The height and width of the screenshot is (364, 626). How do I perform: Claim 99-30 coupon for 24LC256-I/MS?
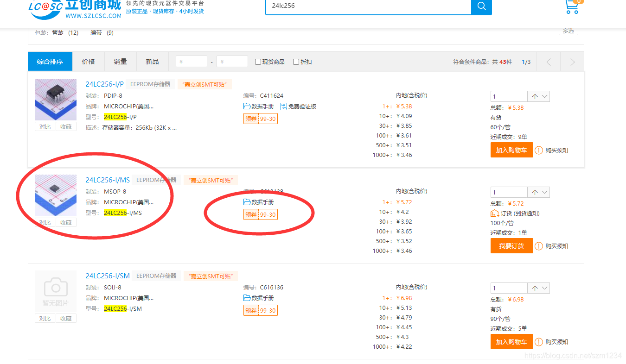coord(261,215)
